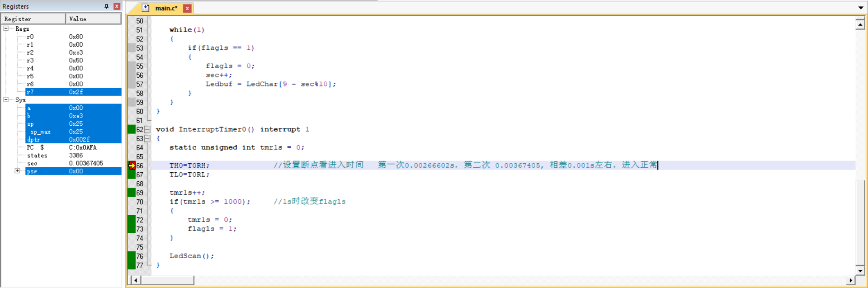Click the 'sec++;' statement
This screenshot has width=868, height=288.
[219, 75]
